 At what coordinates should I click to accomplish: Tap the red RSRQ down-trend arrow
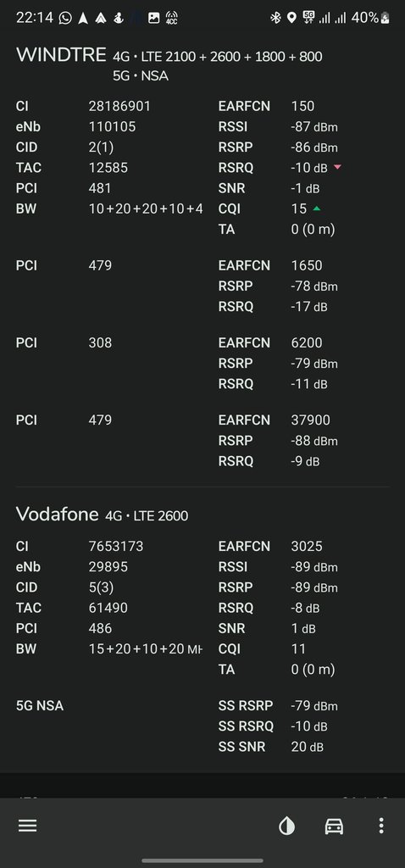[337, 167]
